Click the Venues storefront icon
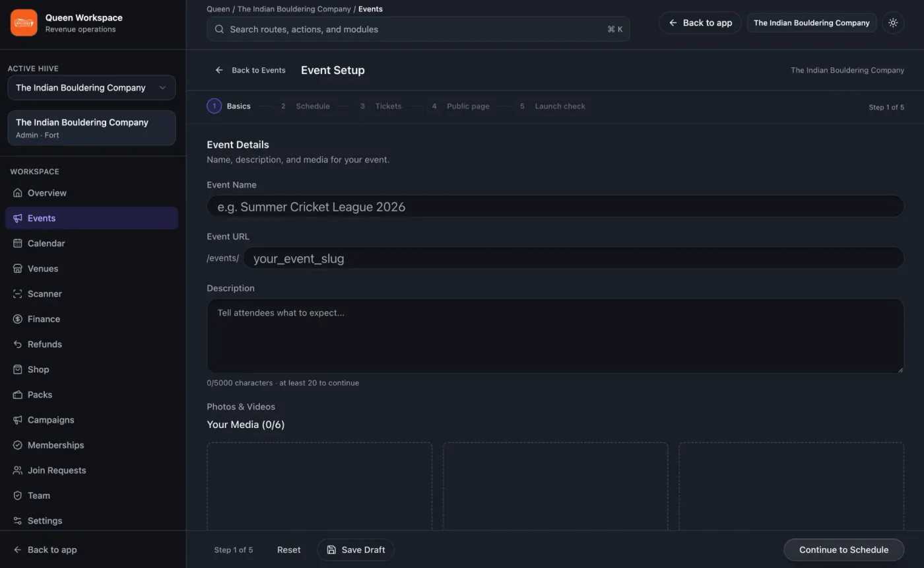This screenshot has width=924, height=568. tap(18, 268)
